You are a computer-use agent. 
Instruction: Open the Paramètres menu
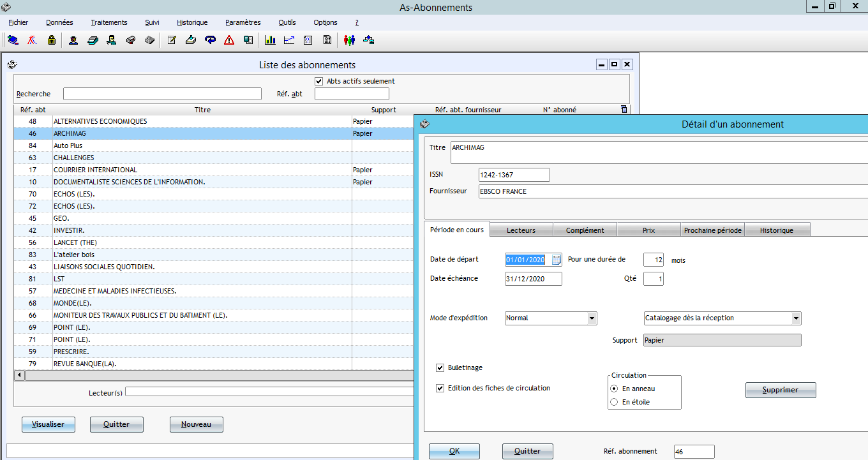pos(243,22)
